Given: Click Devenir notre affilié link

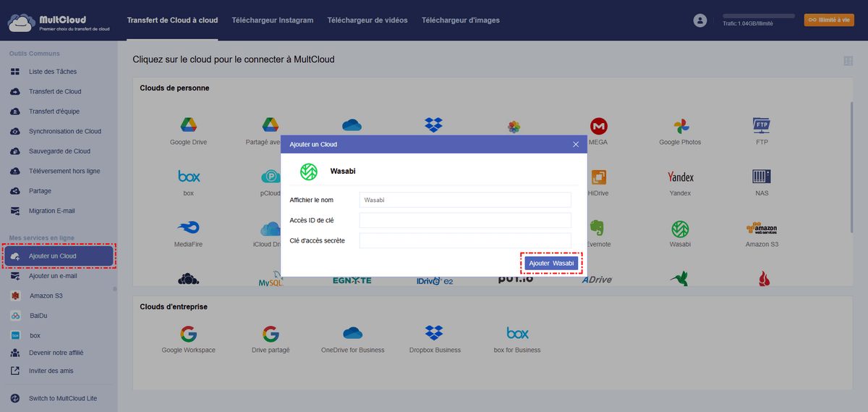Looking at the screenshot, I should [56, 353].
